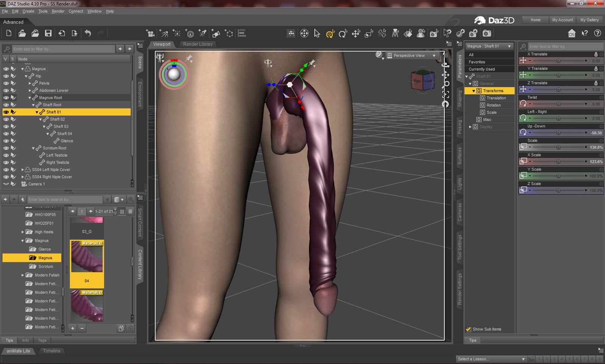This screenshot has width=605, height=364.
Task: Open the File menu
Action: point(5,11)
